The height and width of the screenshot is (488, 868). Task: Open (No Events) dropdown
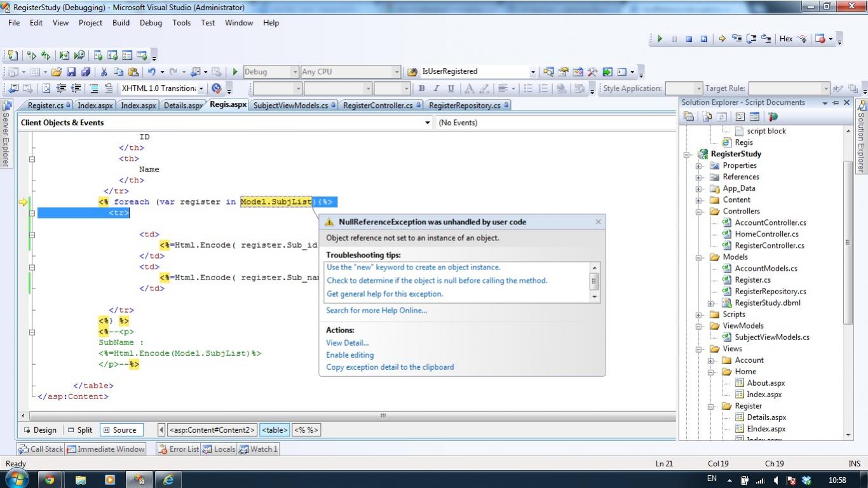tap(555, 123)
